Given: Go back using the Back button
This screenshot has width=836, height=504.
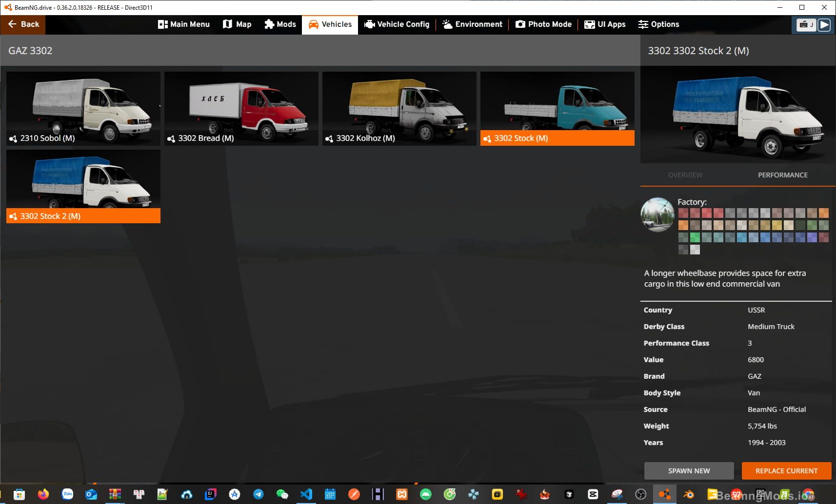Looking at the screenshot, I should coord(23,24).
